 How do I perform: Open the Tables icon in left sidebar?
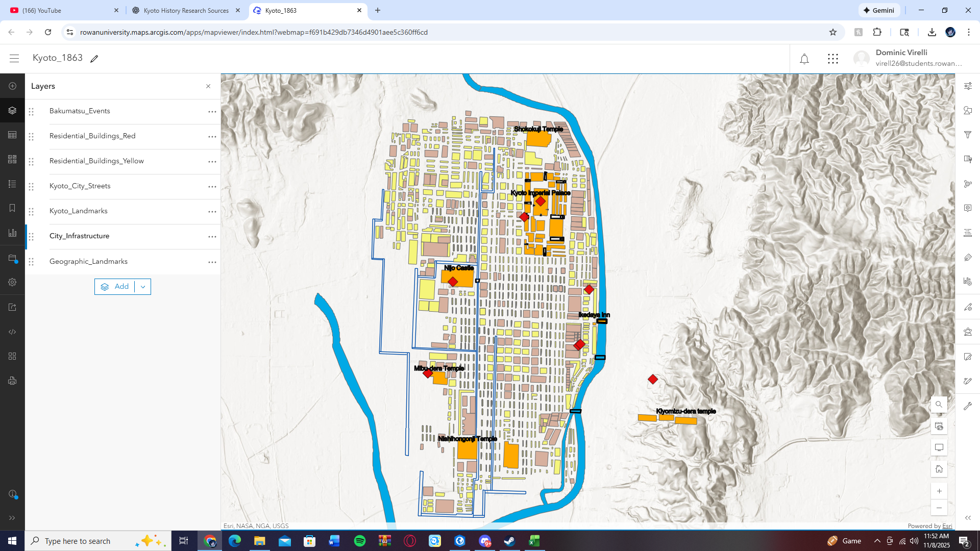(x=12, y=135)
